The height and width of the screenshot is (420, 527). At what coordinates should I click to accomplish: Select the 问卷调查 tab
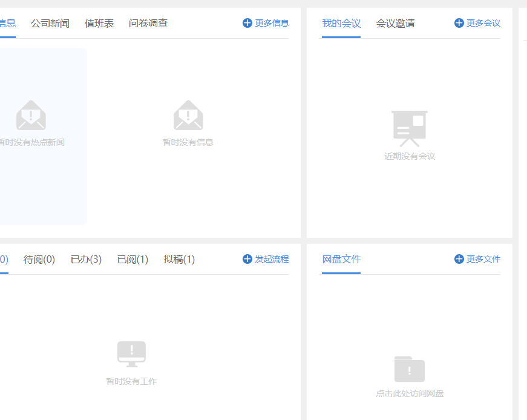click(x=148, y=24)
